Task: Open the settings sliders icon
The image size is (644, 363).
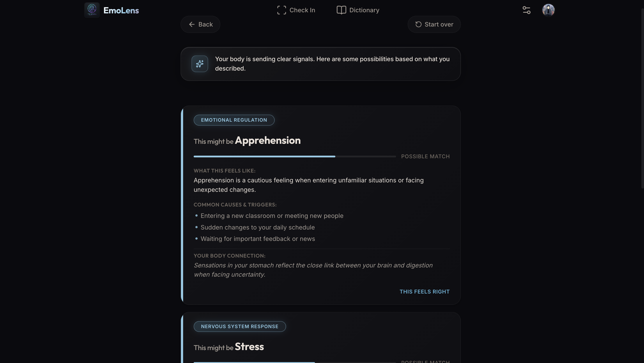Action: point(526,10)
